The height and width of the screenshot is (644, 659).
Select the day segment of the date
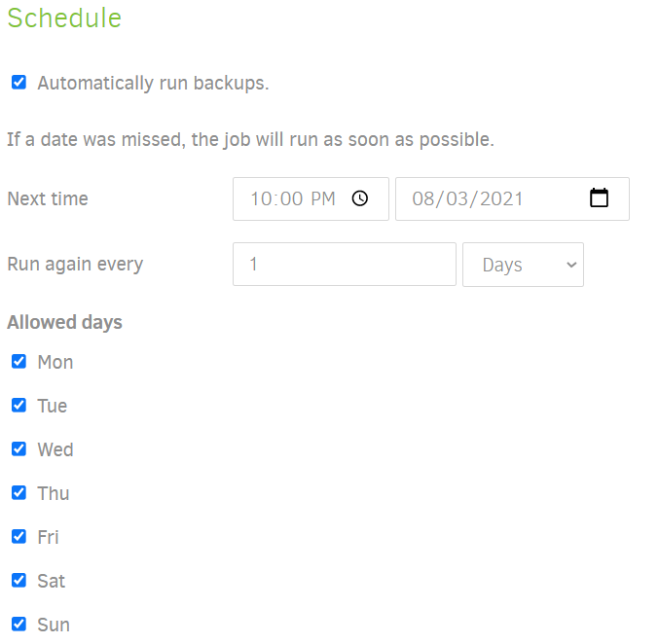(458, 198)
